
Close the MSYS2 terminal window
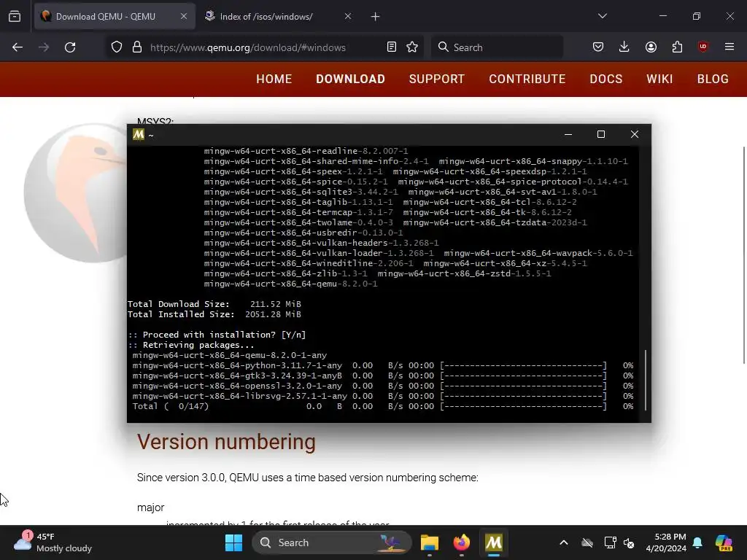(x=635, y=135)
